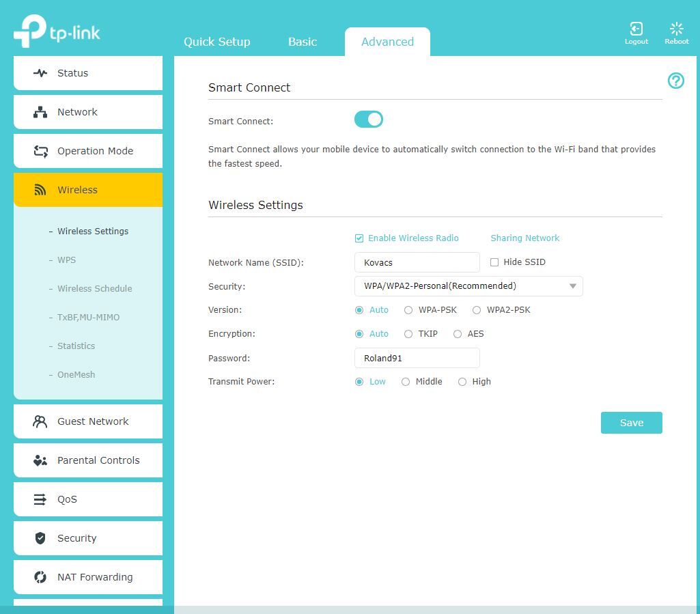The image size is (700, 614).
Task: Select WPA2-PSK version radio button
Action: point(476,310)
